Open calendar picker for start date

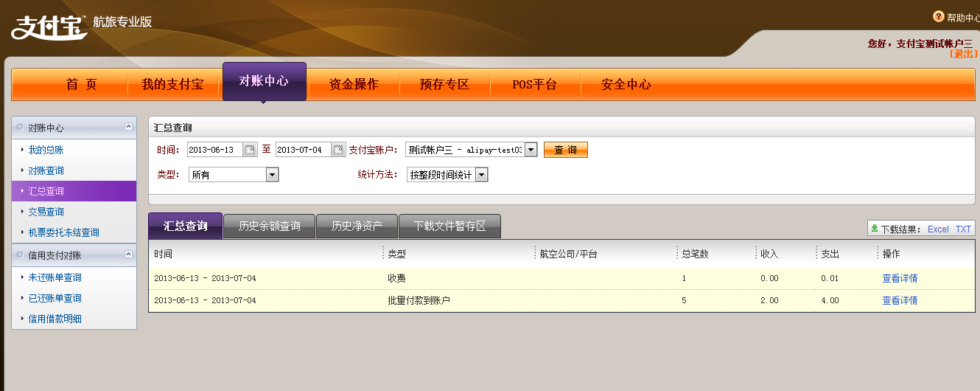[x=250, y=150]
